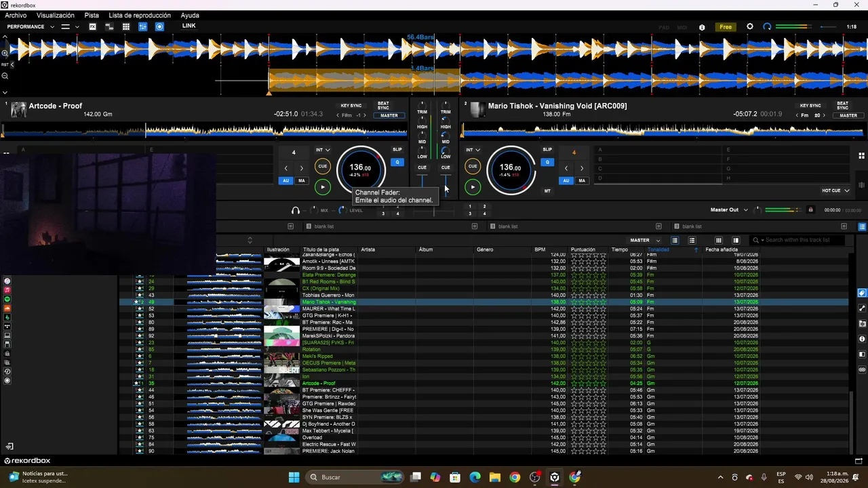Open the tag list panel icon

click(862, 293)
